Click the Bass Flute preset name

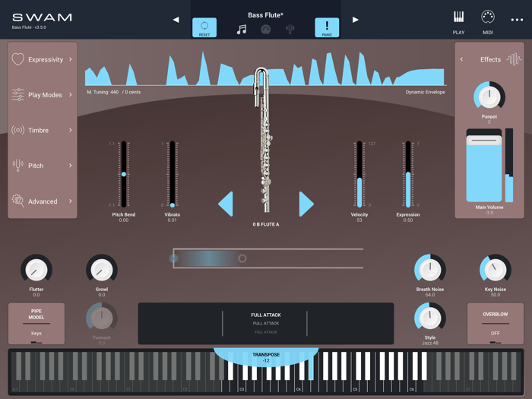pos(266,15)
